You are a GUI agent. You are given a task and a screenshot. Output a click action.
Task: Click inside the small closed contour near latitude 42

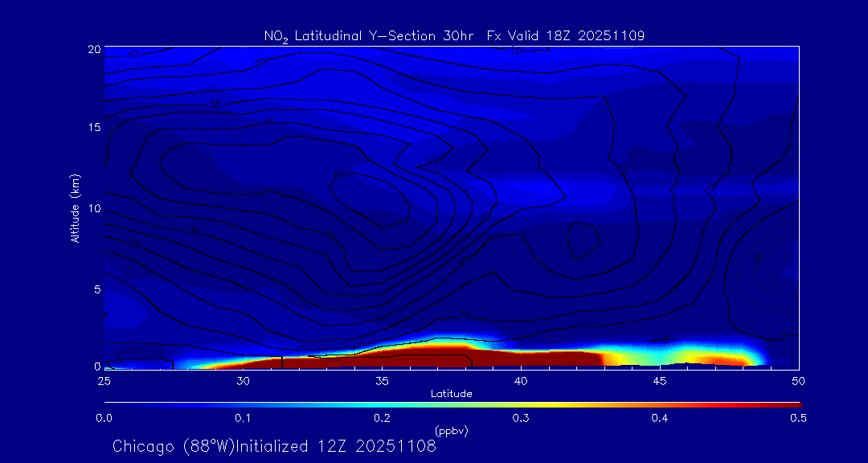(x=582, y=240)
